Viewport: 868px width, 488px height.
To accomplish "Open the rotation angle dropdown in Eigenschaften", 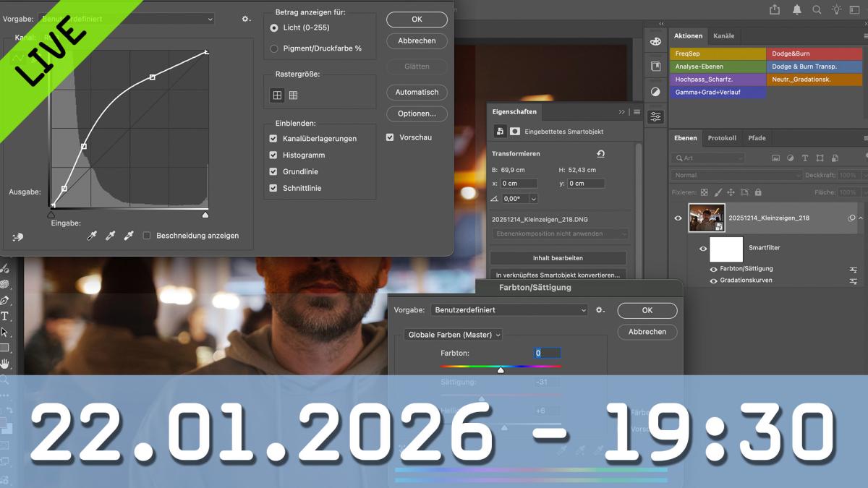I will click(x=534, y=199).
